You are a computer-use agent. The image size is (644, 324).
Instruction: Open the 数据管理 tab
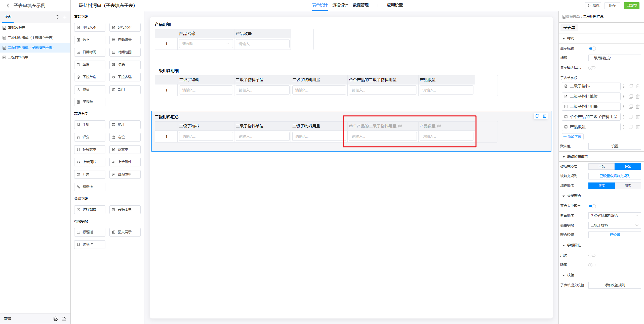click(x=360, y=5)
